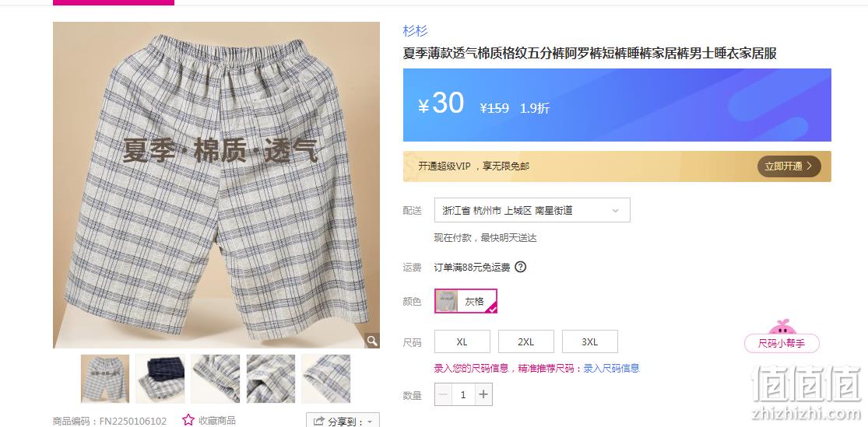Viewport: 868px width, 427px height.
Task: Click the quantity input field
Action: point(462,394)
